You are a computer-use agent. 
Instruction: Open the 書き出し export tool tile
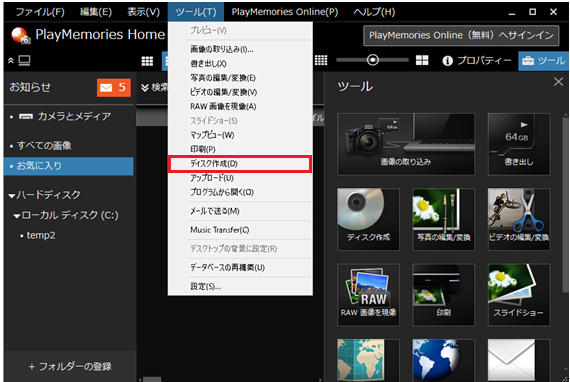tap(519, 144)
